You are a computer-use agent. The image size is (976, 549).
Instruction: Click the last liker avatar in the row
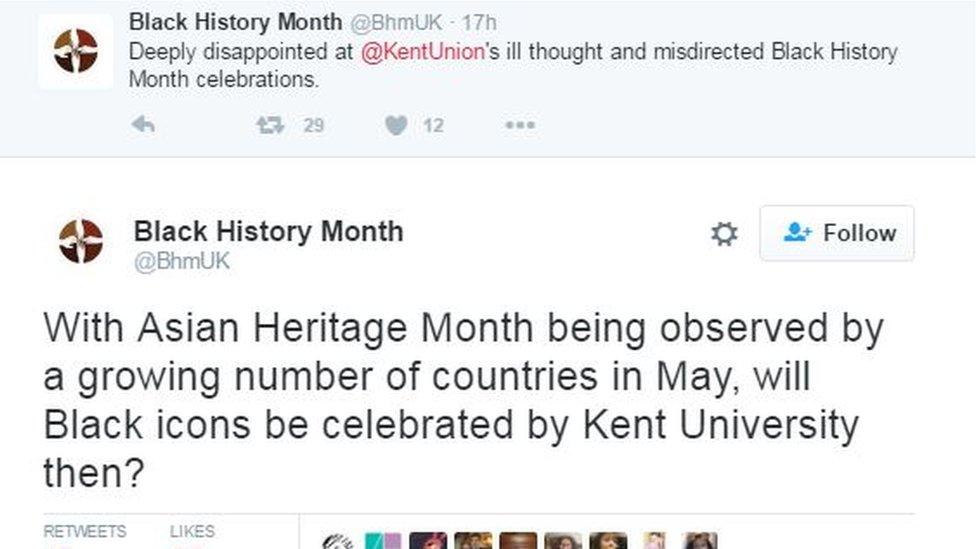click(x=700, y=541)
